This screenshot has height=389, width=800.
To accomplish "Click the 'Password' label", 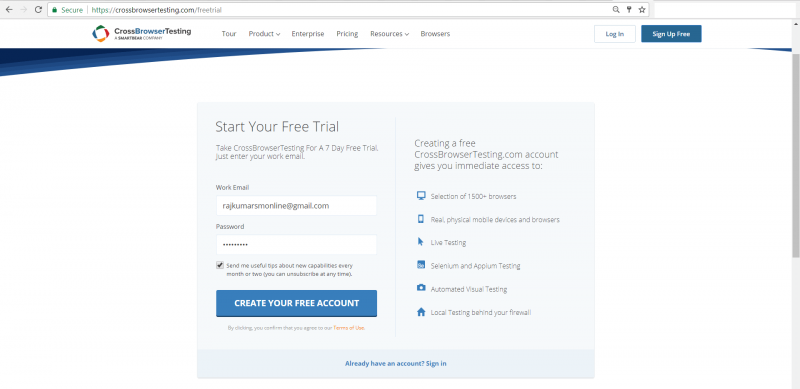I will (x=230, y=226).
